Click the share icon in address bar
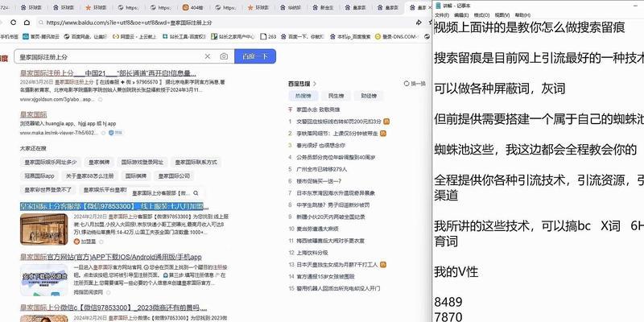This screenshot has height=322, width=644. pyautogui.click(x=419, y=23)
